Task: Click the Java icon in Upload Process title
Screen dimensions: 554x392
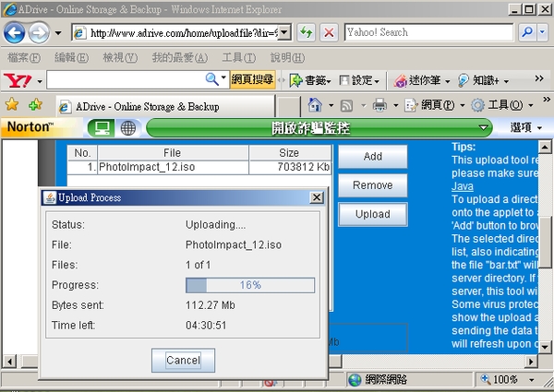Action: click(50, 197)
